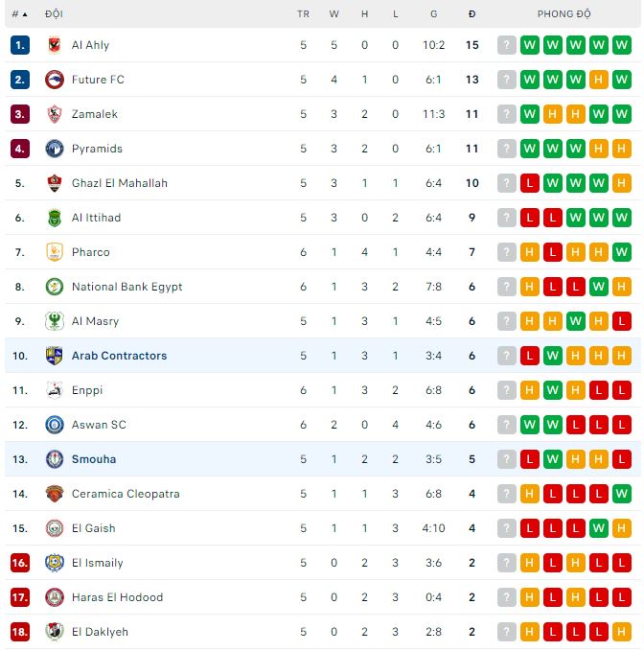Viewport: 644px width, 651px height.
Task: Open the Ceramica Cleopatra crest icon
Action: click(x=54, y=494)
